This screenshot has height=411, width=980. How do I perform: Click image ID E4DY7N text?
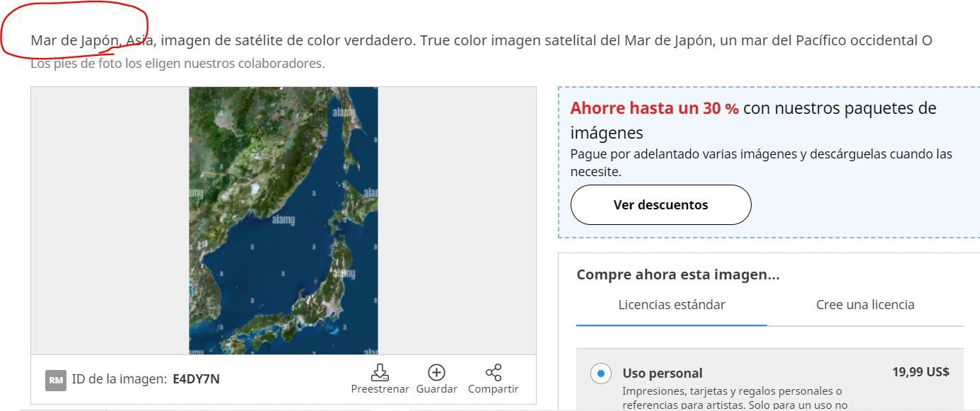click(196, 379)
